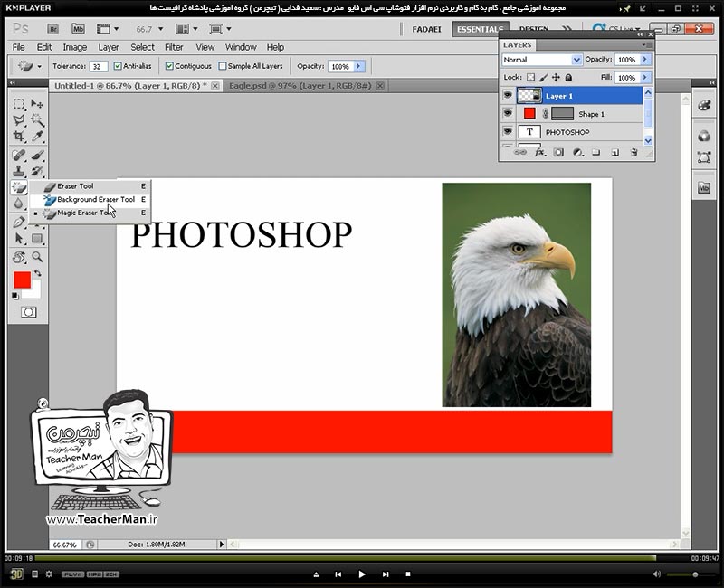Select the 3D Rotate tool

(x=19, y=257)
